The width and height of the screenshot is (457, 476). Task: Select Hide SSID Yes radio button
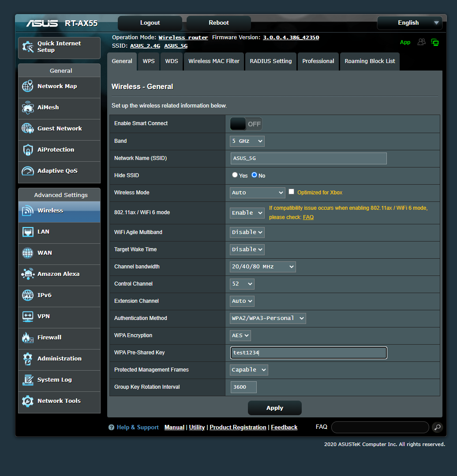coord(235,175)
